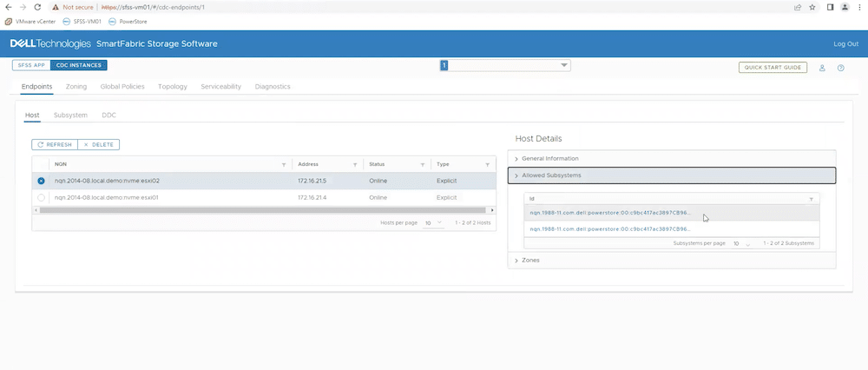
Task: Click the DELETE button
Action: pyautogui.click(x=99, y=144)
